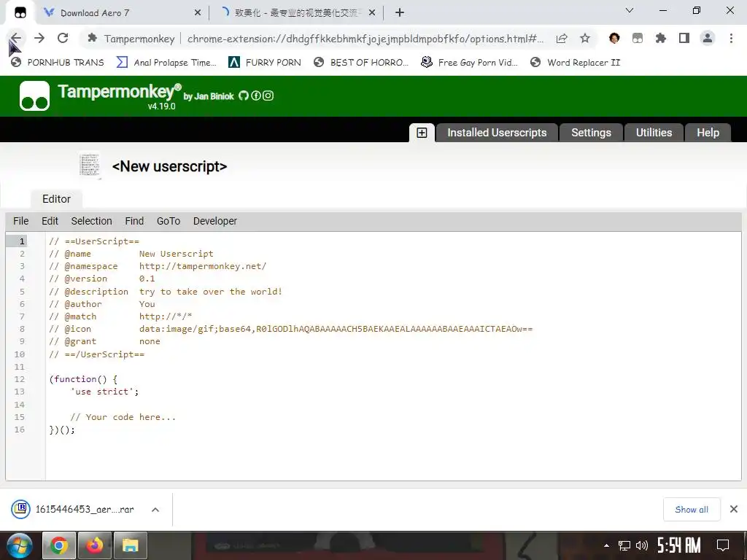747x560 pixels.
Task: Open the Developer menu in editor
Action: (215, 221)
